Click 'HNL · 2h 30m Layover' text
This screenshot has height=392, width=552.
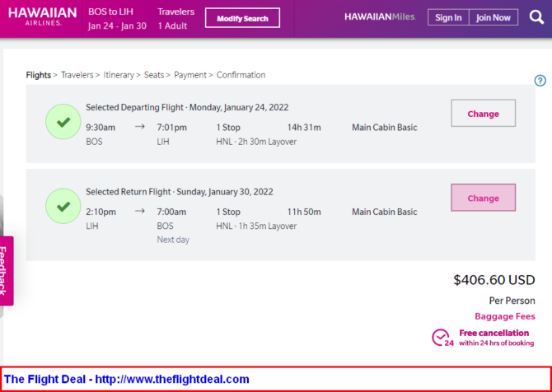(x=256, y=142)
